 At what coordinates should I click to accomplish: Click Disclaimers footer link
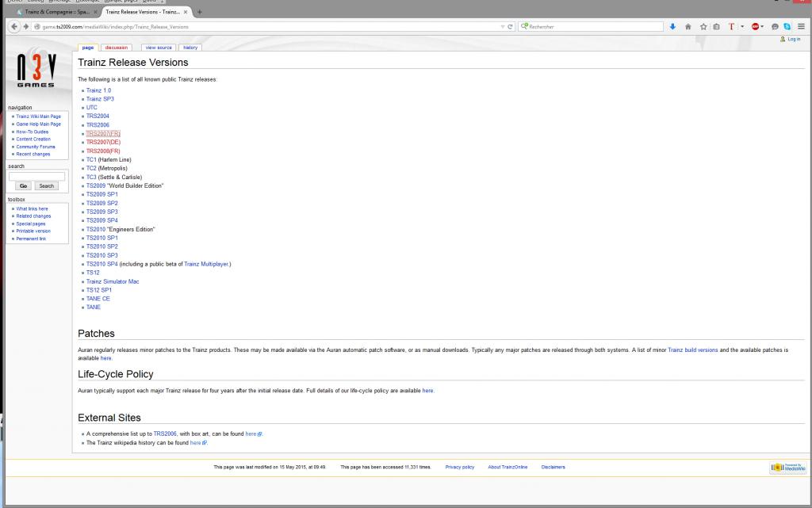[x=553, y=467]
